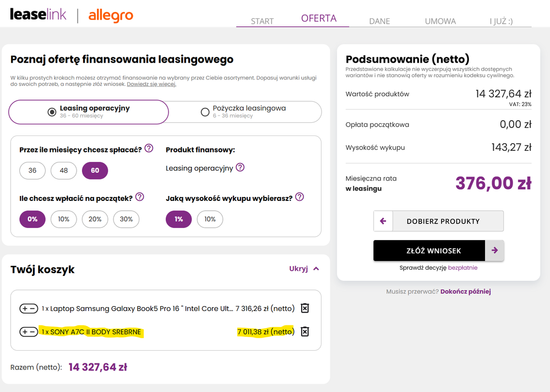550x392 pixels.
Task: Open the Dowiedz się więcej link
Action: (x=151, y=84)
